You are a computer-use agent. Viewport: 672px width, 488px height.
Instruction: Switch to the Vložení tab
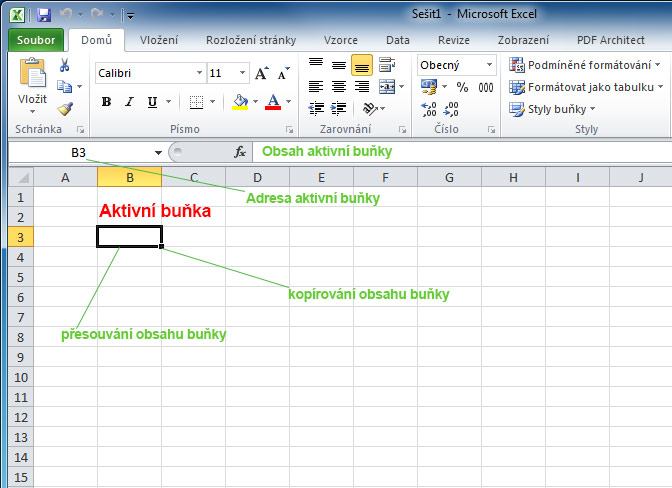(x=159, y=40)
